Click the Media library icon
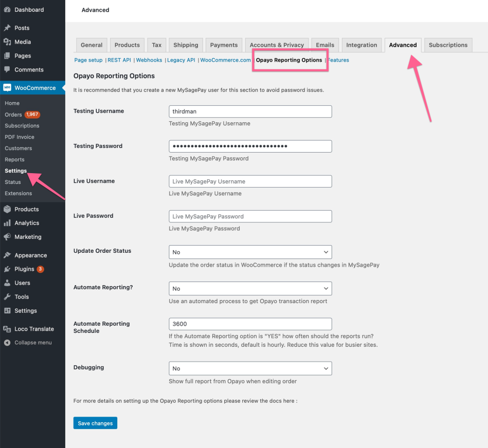 [7, 42]
